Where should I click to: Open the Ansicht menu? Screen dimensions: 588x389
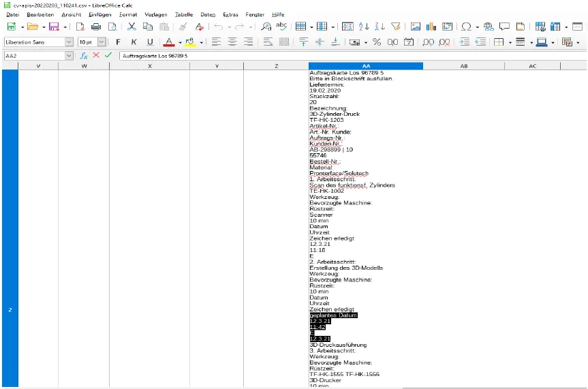click(72, 14)
